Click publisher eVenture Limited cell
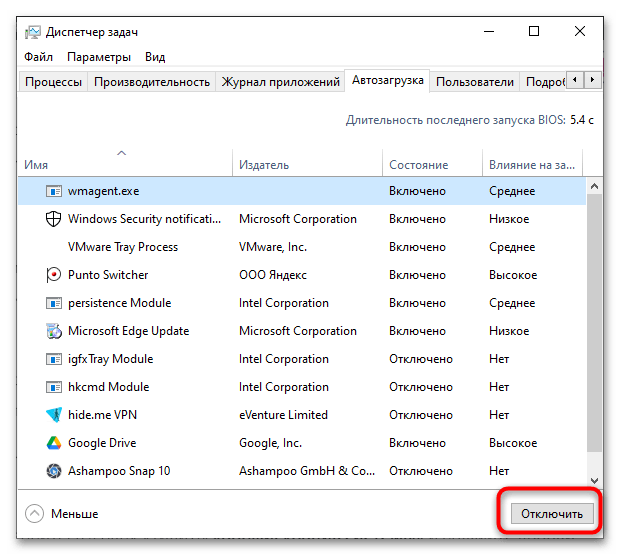 pos(283,415)
